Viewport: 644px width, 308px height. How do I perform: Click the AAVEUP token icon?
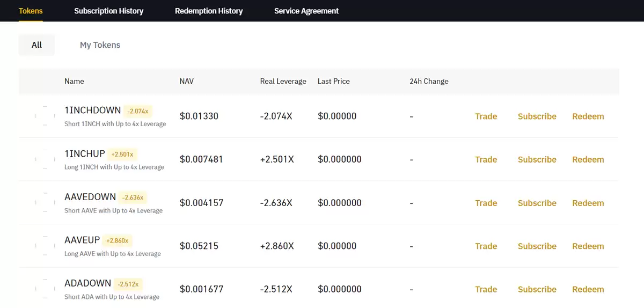(x=45, y=246)
